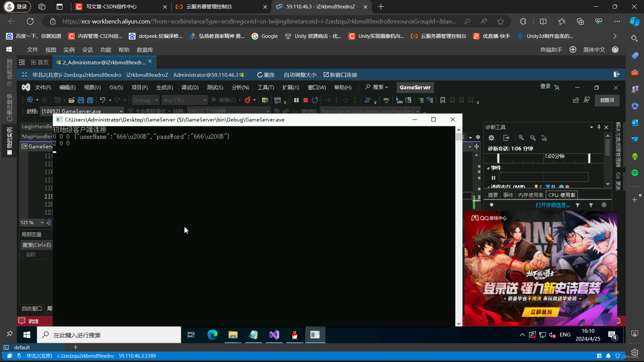Open the 打开详细信息... link
Viewport: 644px width, 362px height.
(x=553, y=205)
